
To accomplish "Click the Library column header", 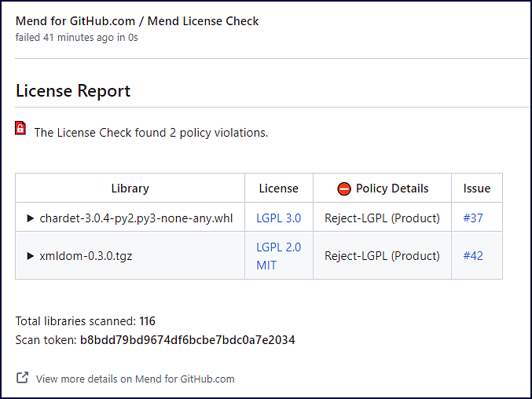I will click(130, 189).
